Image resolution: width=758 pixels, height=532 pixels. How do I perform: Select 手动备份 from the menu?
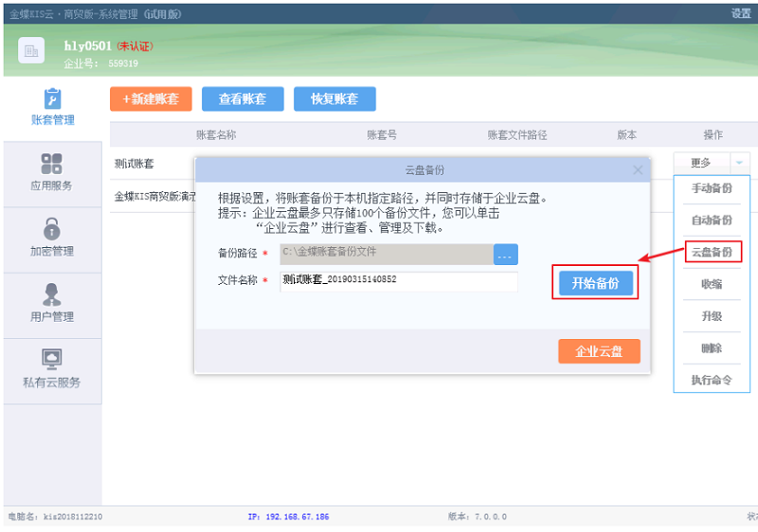[x=711, y=188]
